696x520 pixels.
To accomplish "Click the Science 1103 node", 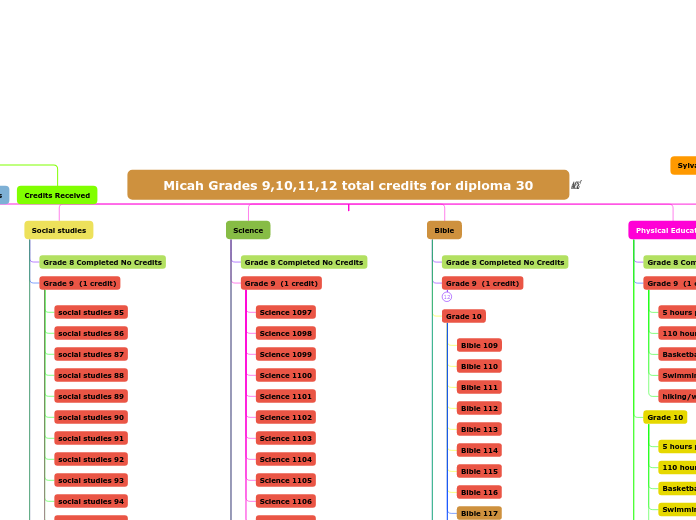I will coord(286,438).
